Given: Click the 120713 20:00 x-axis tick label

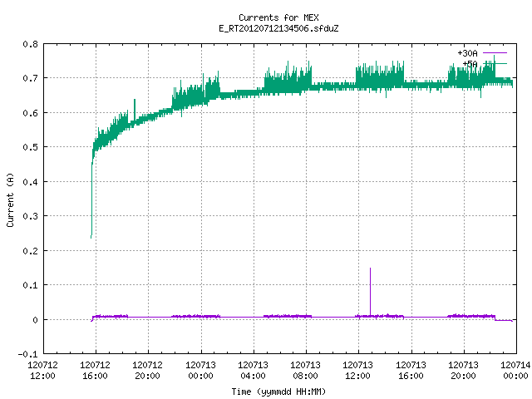Looking at the screenshot, I should tap(464, 370).
